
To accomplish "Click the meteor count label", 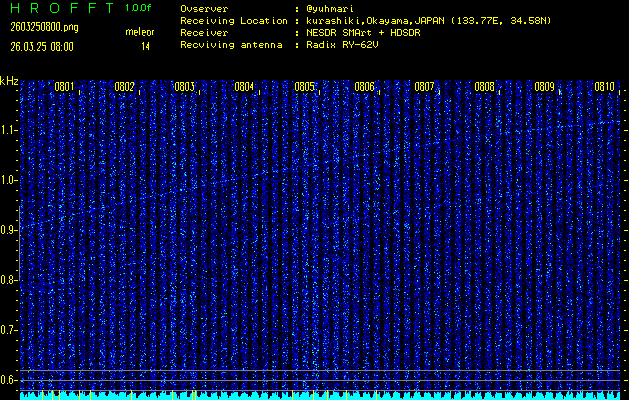I will point(140,33).
